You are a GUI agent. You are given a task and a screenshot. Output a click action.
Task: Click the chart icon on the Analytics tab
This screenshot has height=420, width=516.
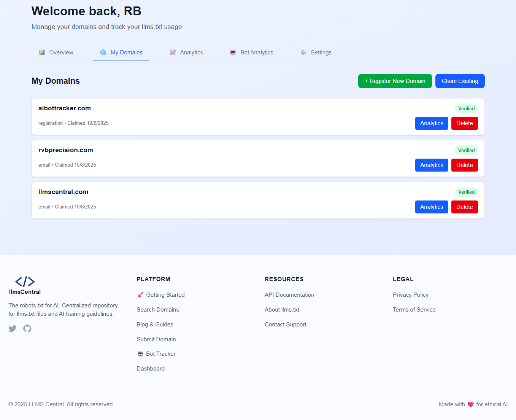pos(173,52)
